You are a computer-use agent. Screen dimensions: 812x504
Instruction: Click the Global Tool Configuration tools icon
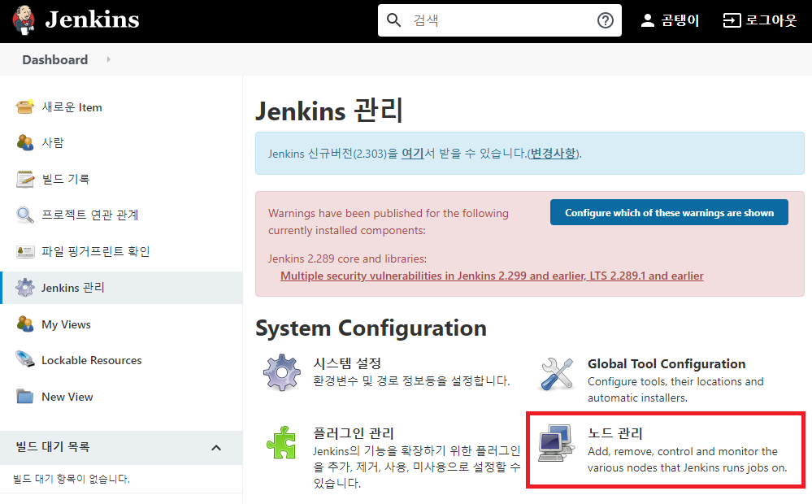[x=557, y=373]
